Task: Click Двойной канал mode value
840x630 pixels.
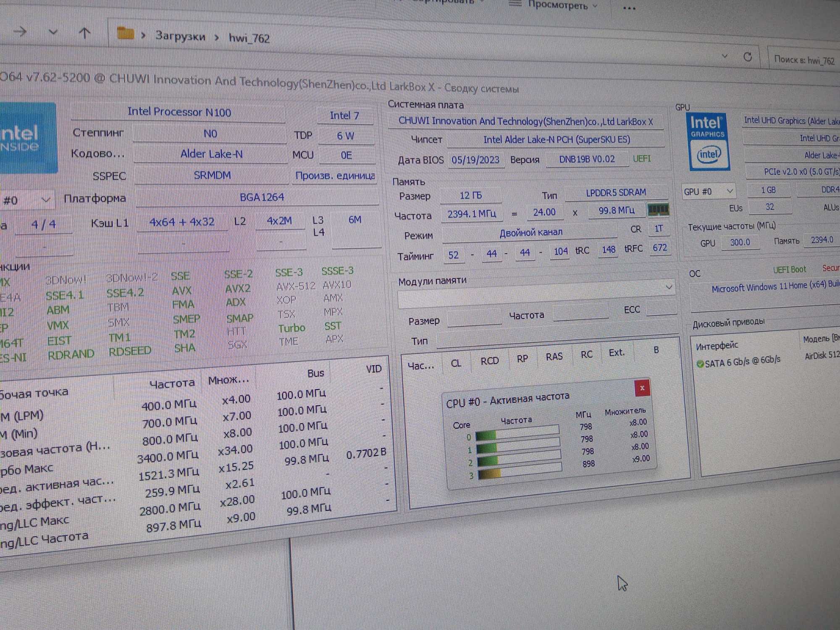Action: coord(530,232)
